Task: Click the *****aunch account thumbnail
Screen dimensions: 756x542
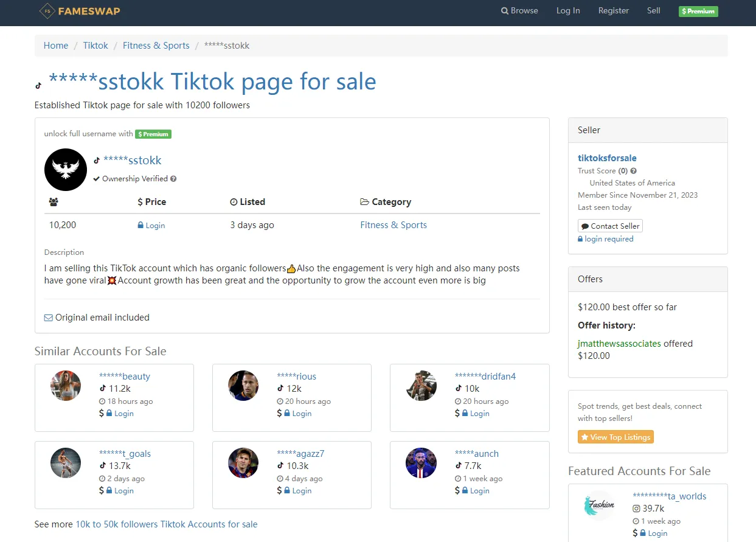Action: 421,463
